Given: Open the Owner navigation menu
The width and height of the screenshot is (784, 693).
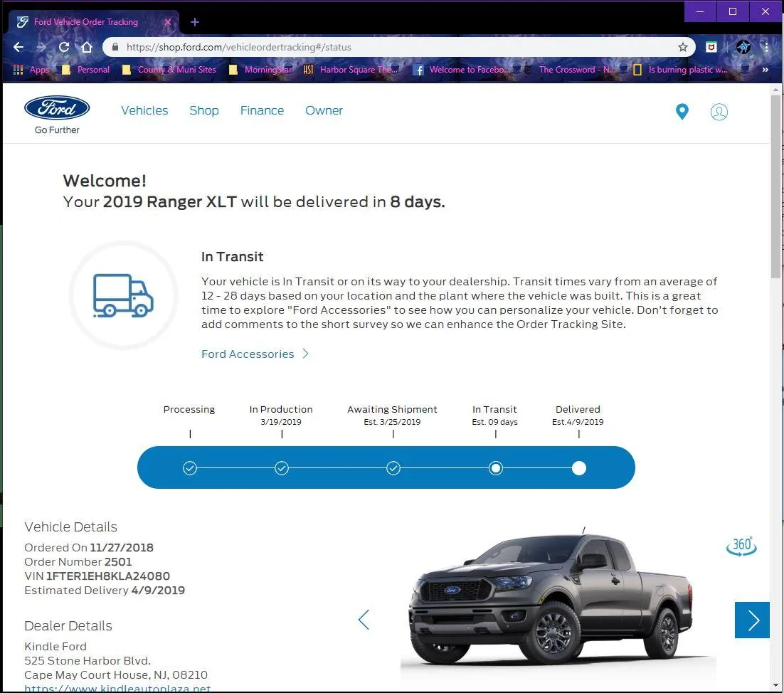Looking at the screenshot, I should point(324,110).
